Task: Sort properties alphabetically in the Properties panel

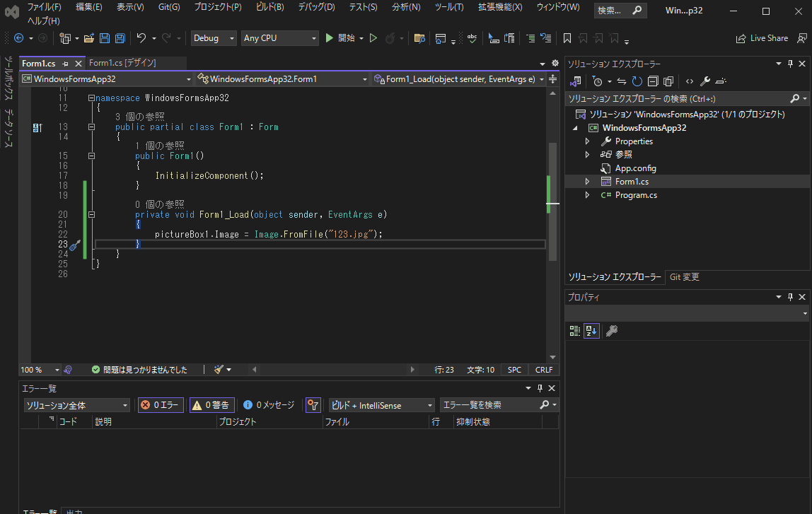Action: (591, 330)
